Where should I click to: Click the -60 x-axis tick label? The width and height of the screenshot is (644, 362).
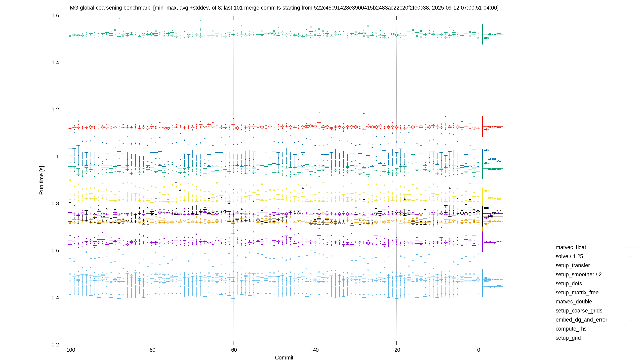(x=233, y=350)
